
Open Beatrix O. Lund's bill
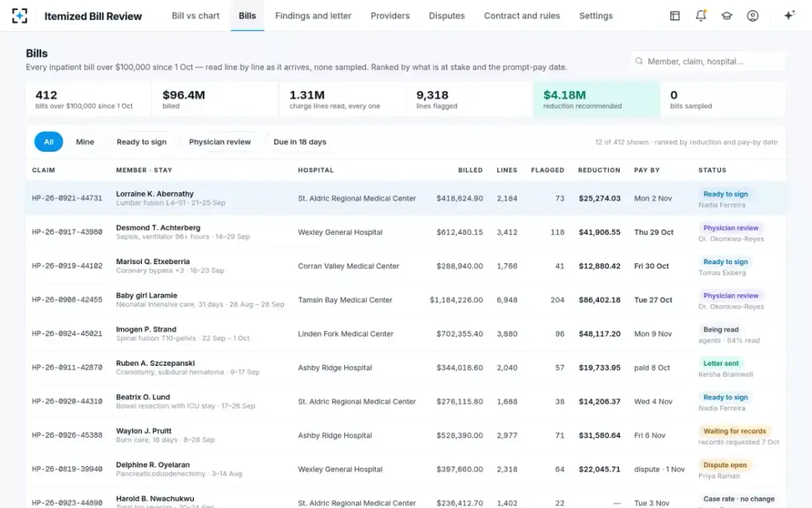(143, 397)
